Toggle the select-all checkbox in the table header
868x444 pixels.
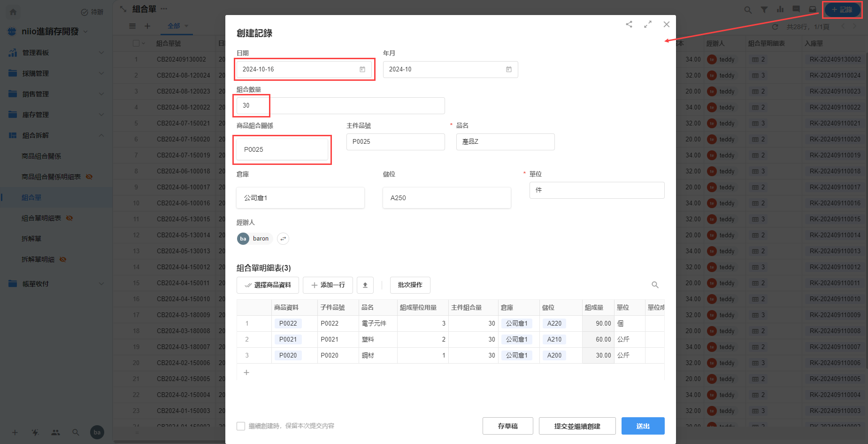tap(136, 43)
